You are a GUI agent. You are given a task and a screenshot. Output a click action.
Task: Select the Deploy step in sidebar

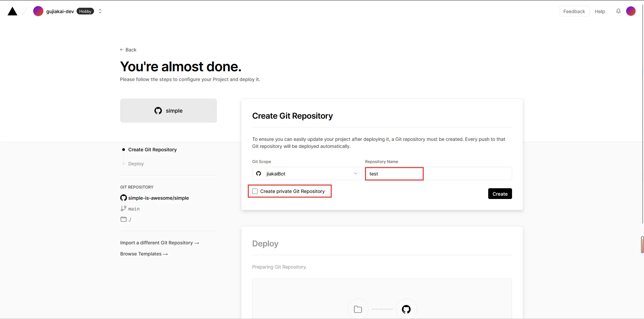(136, 164)
